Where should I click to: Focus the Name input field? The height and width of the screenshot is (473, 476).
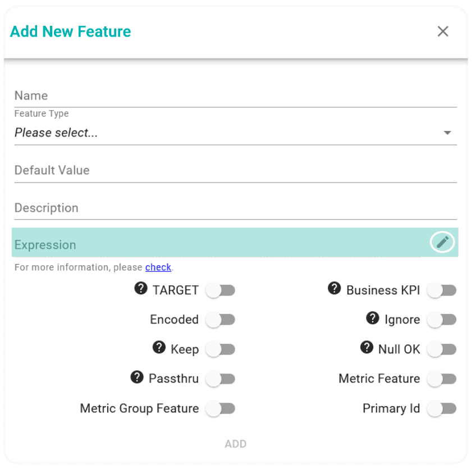point(236,96)
